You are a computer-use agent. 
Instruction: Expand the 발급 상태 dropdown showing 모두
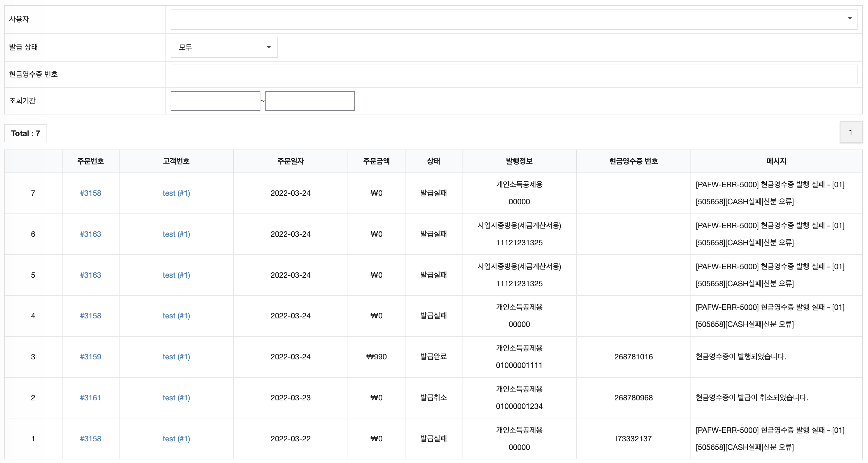[224, 47]
